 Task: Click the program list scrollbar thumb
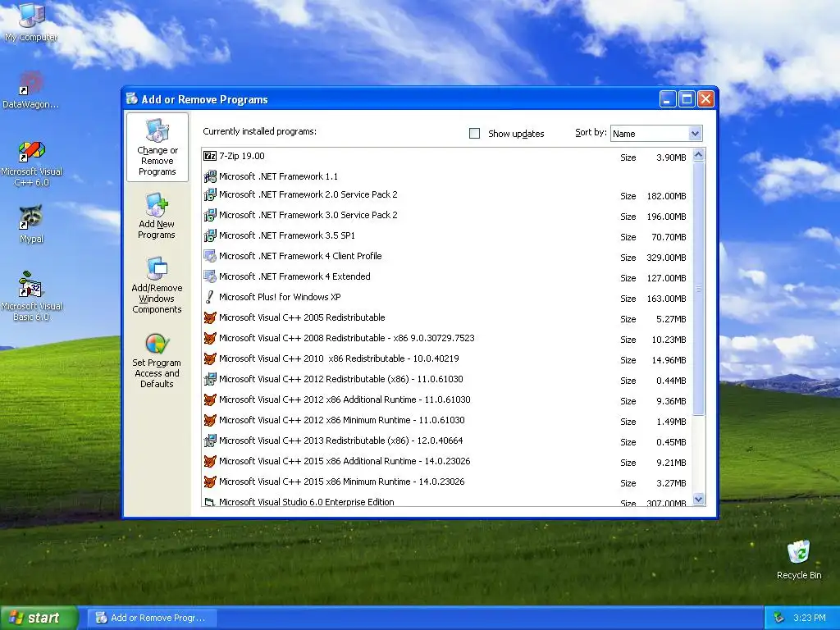pyautogui.click(x=698, y=288)
